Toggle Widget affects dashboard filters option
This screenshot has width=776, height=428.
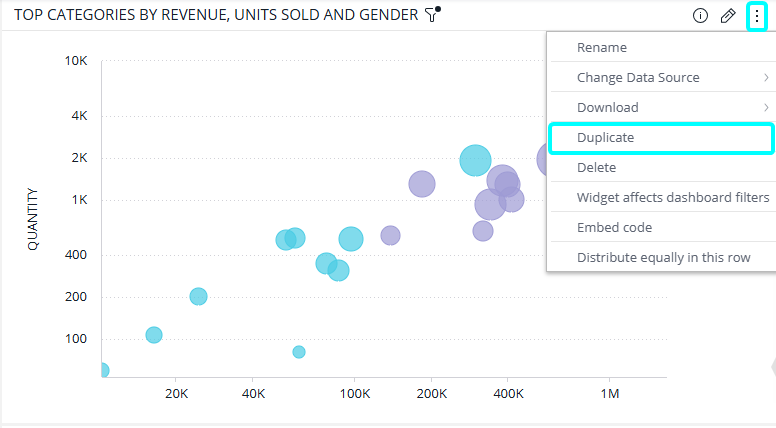pos(672,197)
